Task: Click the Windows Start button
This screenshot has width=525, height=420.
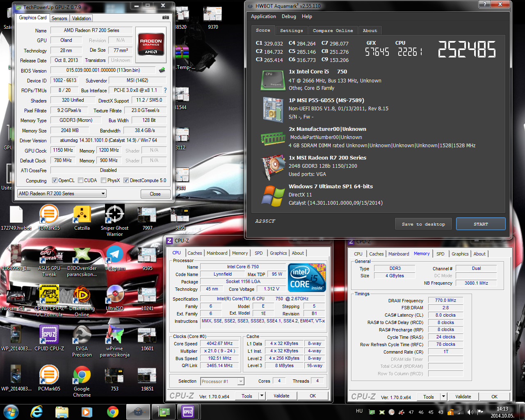Action: pyautogui.click(x=11, y=411)
